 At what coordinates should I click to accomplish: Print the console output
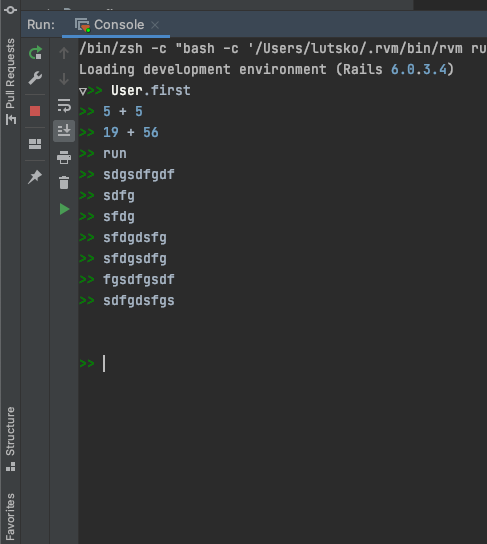(64, 157)
